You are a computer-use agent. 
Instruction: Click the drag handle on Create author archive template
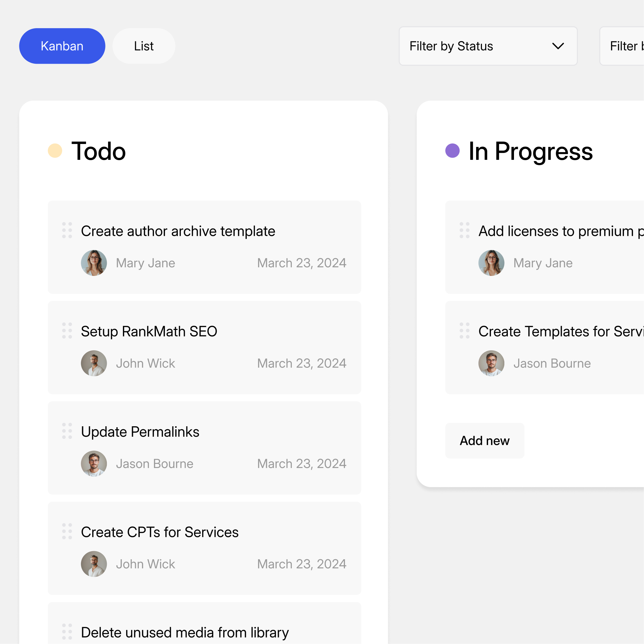click(67, 230)
